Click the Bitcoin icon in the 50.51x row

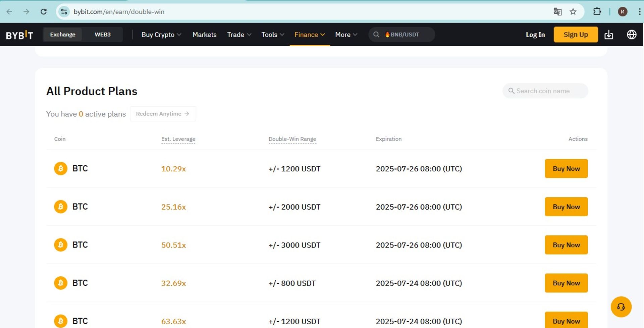point(61,245)
